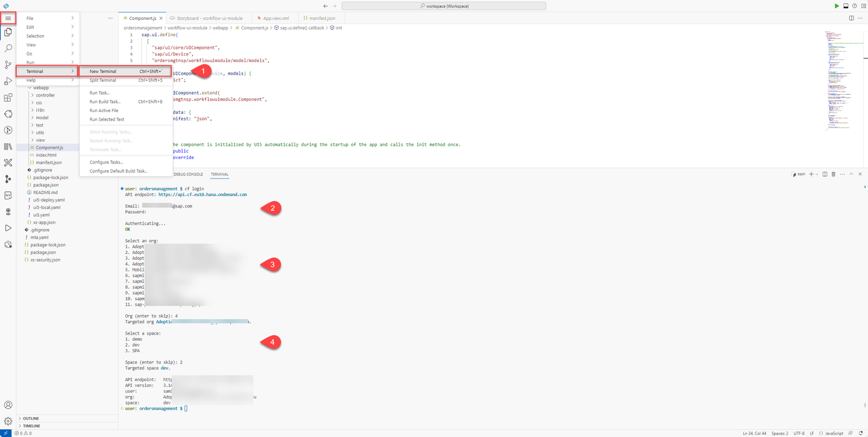Image resolution: width=868 pixels, height=437 pixels.
Task: Click the Go Back navigation arrow
Action: 325,6
